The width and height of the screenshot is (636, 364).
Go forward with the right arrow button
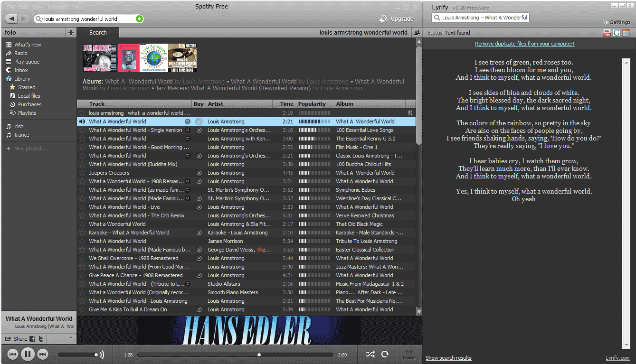24,19
